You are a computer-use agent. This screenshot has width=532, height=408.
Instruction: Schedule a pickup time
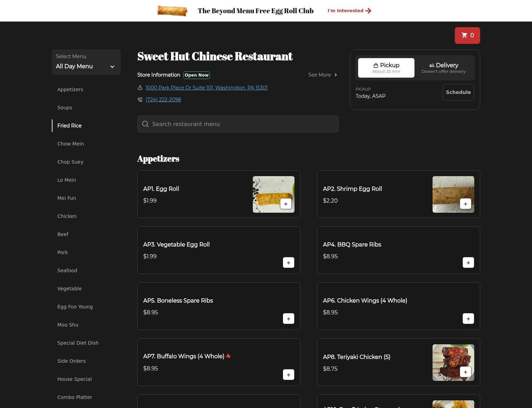click(x=458, y=92)
